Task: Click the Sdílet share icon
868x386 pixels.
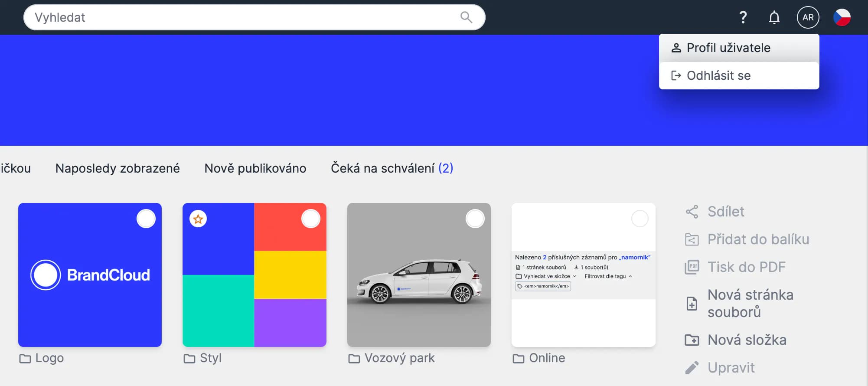Action: (x=692, y=212)
